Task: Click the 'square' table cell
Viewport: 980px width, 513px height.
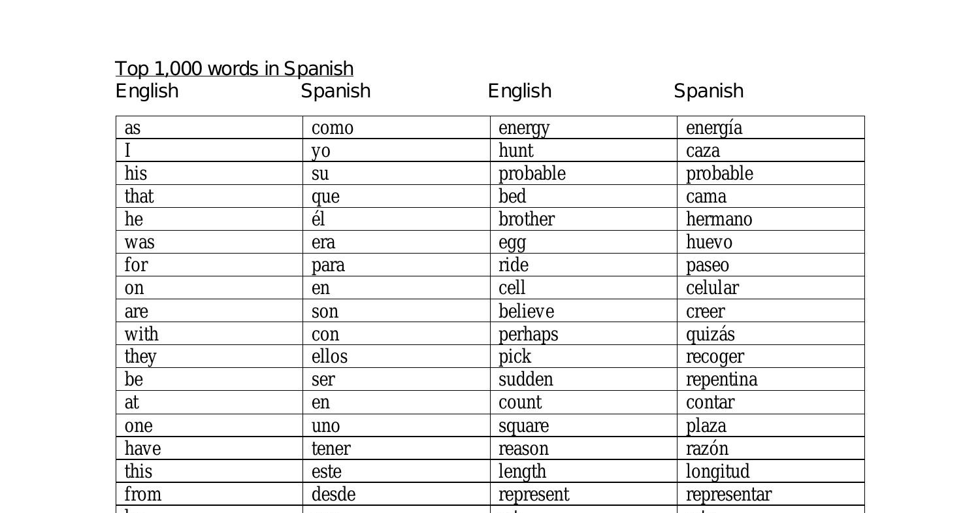Action: point(523,426)
